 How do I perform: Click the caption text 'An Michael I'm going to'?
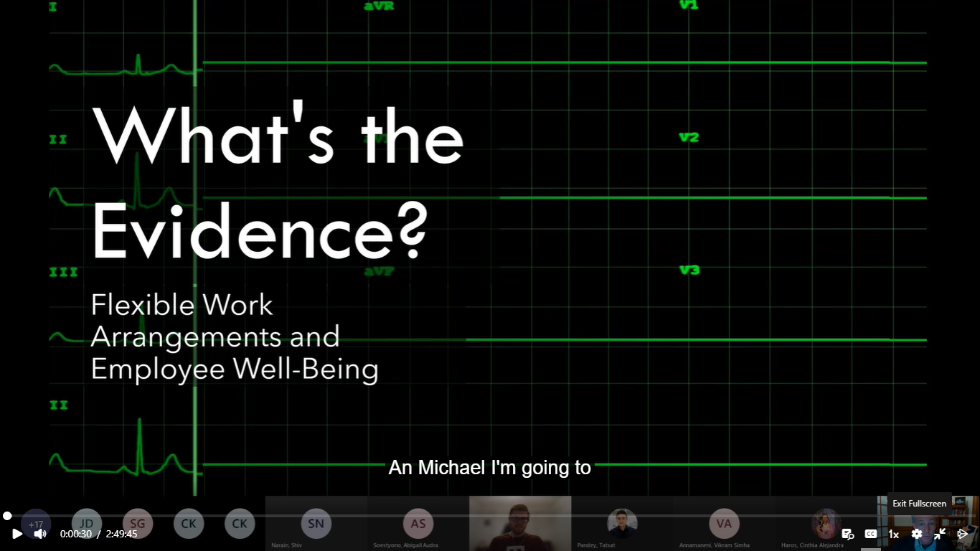click(489, 468)
